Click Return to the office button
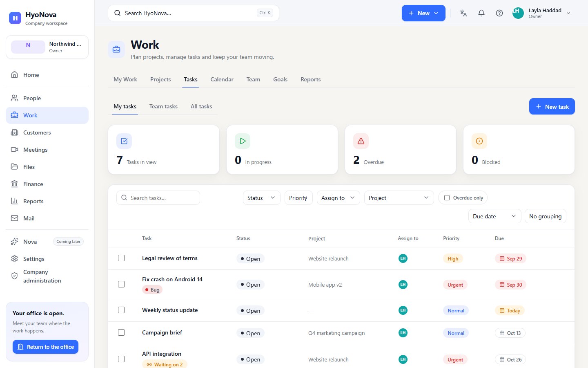 click(45, 347)
